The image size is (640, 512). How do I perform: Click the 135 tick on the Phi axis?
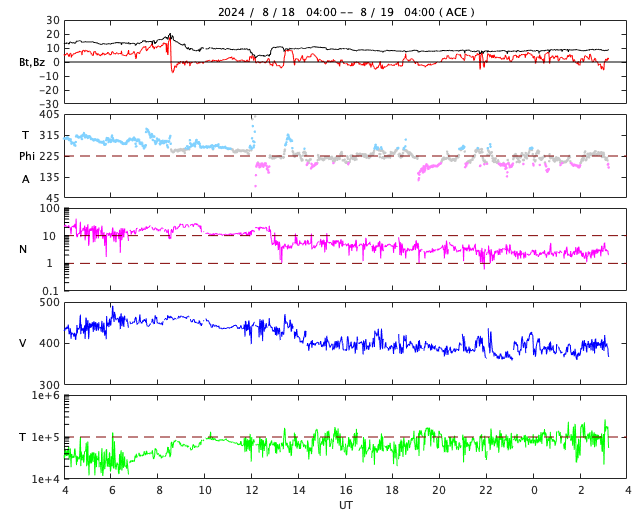point(49,177)
